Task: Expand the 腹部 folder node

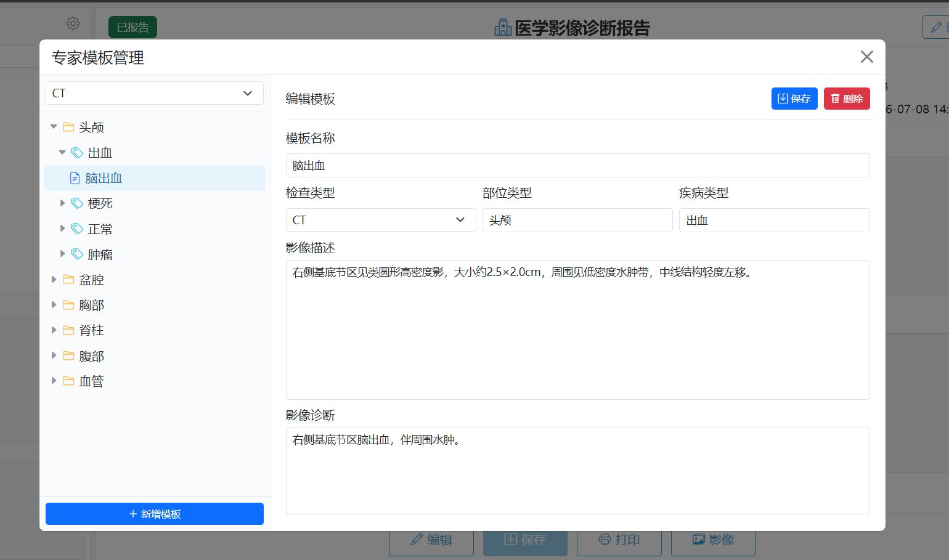Action: click(x=54, y=355)
